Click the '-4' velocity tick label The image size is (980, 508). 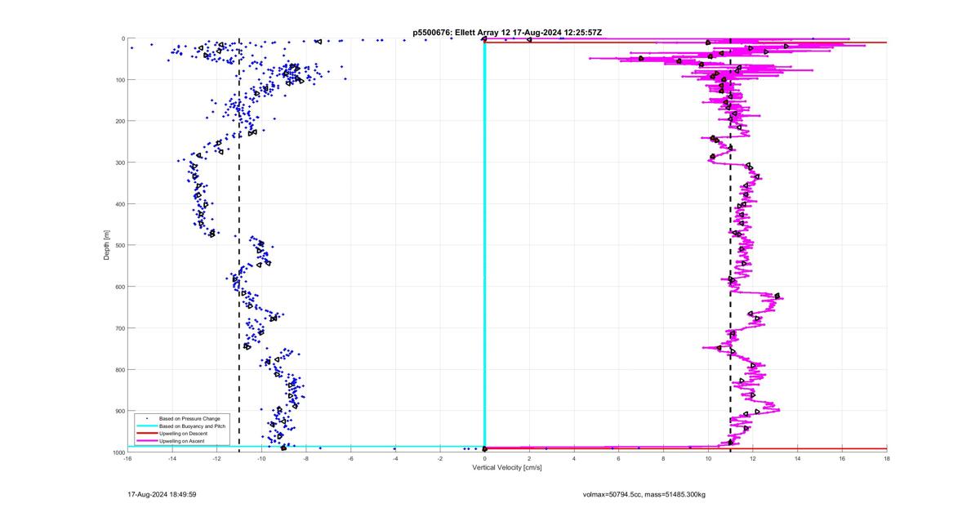(395, 458)
